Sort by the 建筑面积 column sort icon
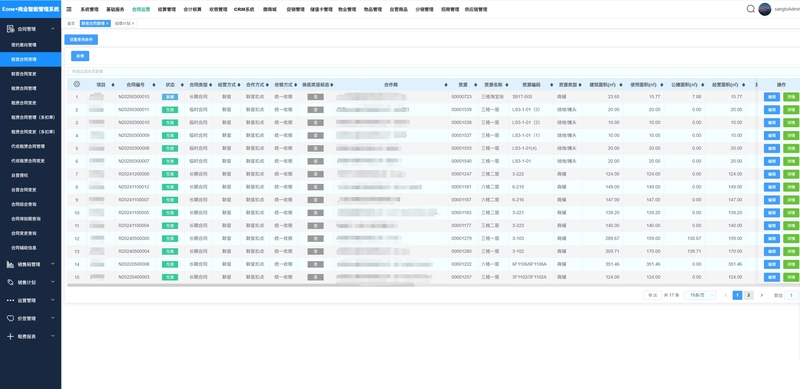Image resolution: width=800 pixels, height=389 pixels. (622, 85)
